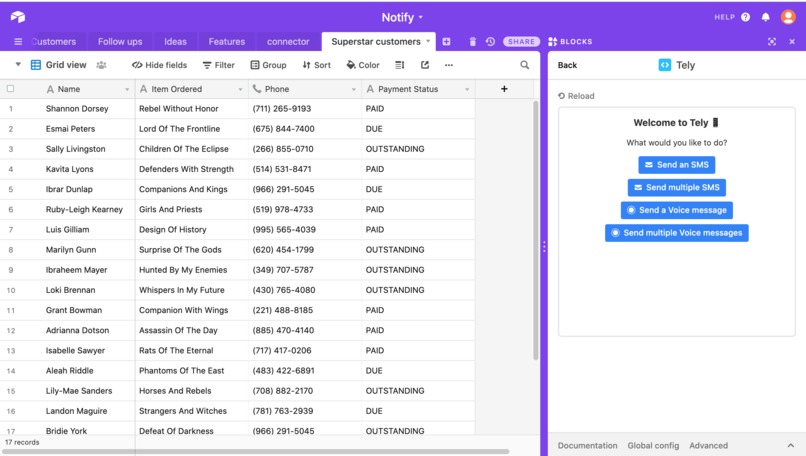The image size is (806, 456).
Task: Switch to the Customers tab
Action: 53,42
